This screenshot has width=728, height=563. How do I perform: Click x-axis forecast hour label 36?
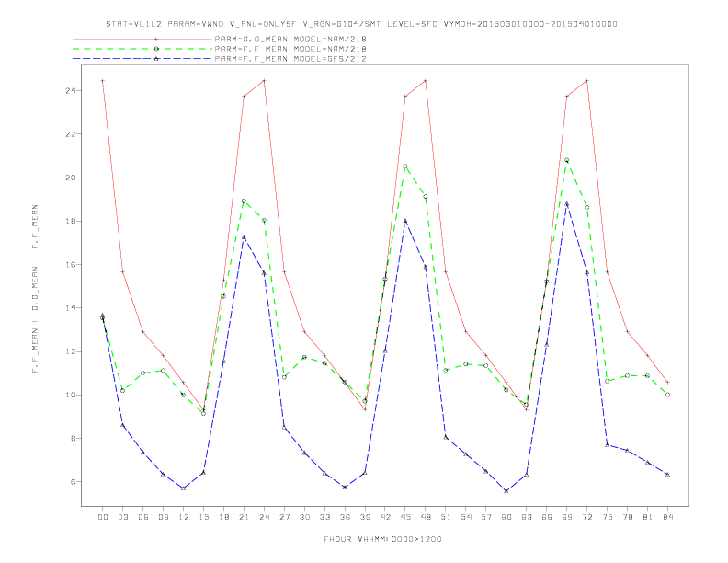pos(345,517)
